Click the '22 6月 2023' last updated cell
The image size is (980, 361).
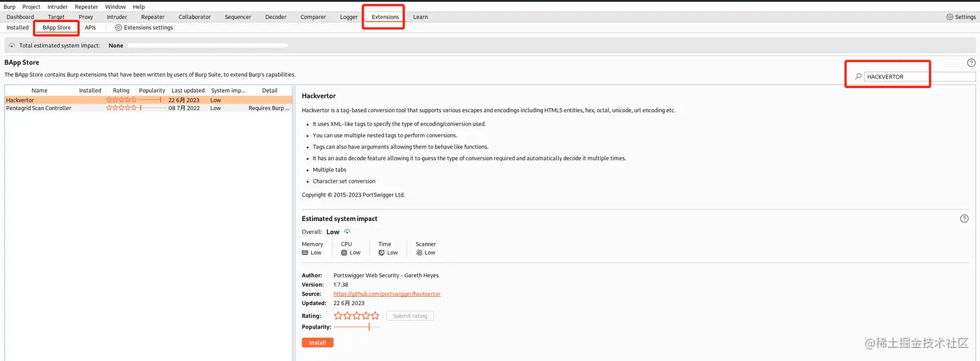click(184, 100)
